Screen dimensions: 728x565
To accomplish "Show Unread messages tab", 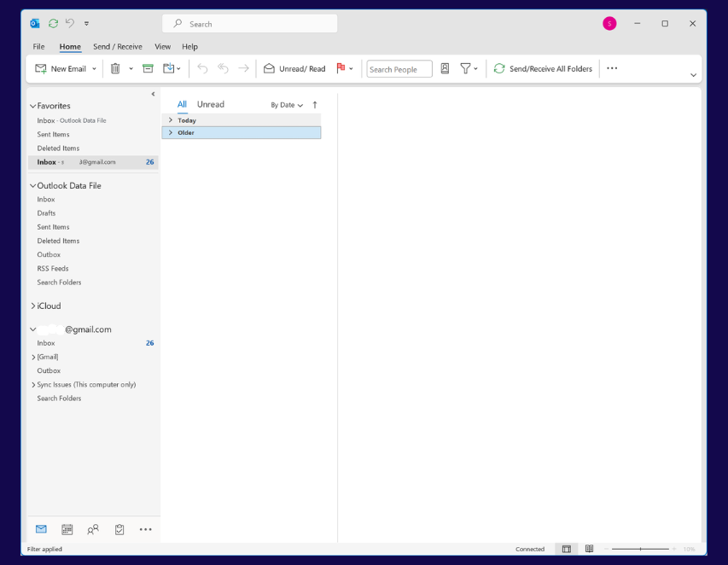I will pyautogui.click(x=210, y=104).
